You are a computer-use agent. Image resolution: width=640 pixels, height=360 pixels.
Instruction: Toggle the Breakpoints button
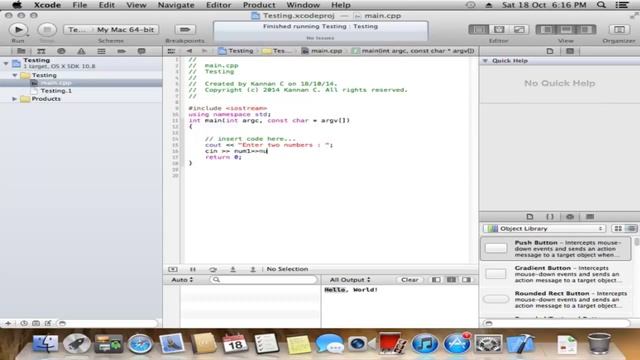[185, 29]
